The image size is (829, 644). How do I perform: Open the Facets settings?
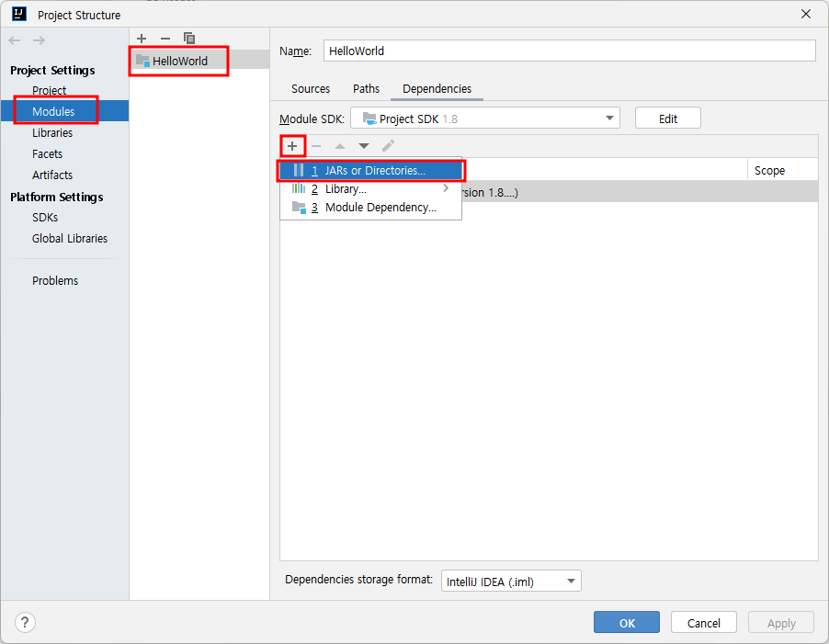tap(47, 153)
